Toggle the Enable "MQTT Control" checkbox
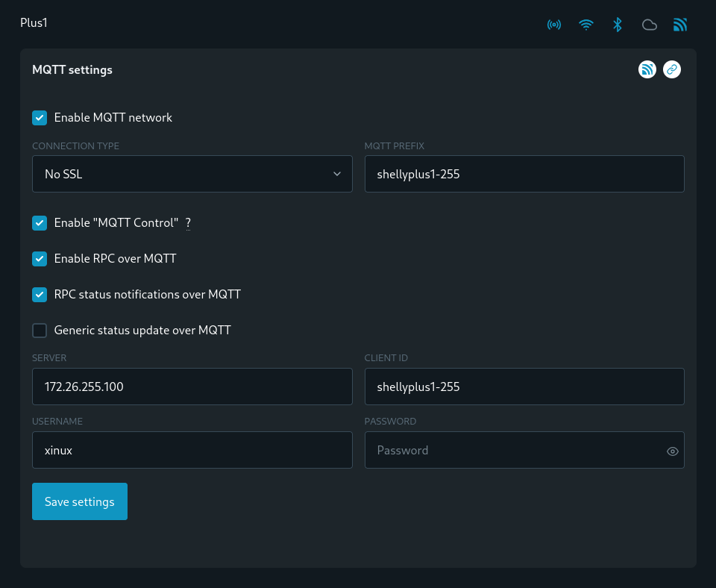 pos(40,223)
